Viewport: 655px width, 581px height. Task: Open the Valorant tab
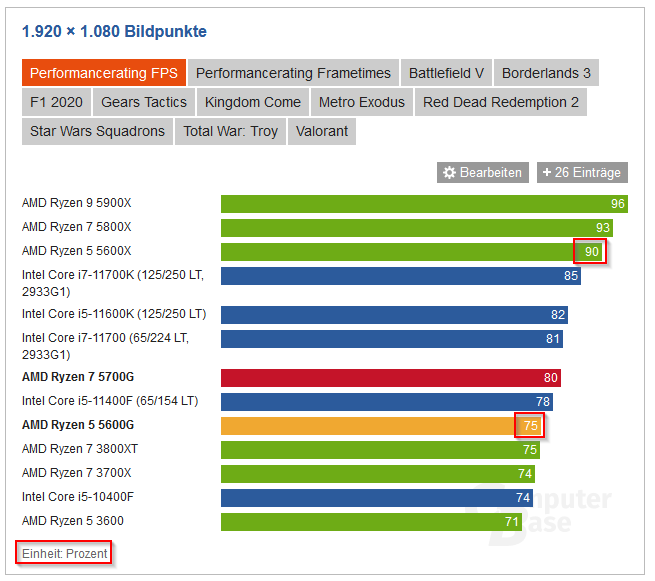(322, 131)
